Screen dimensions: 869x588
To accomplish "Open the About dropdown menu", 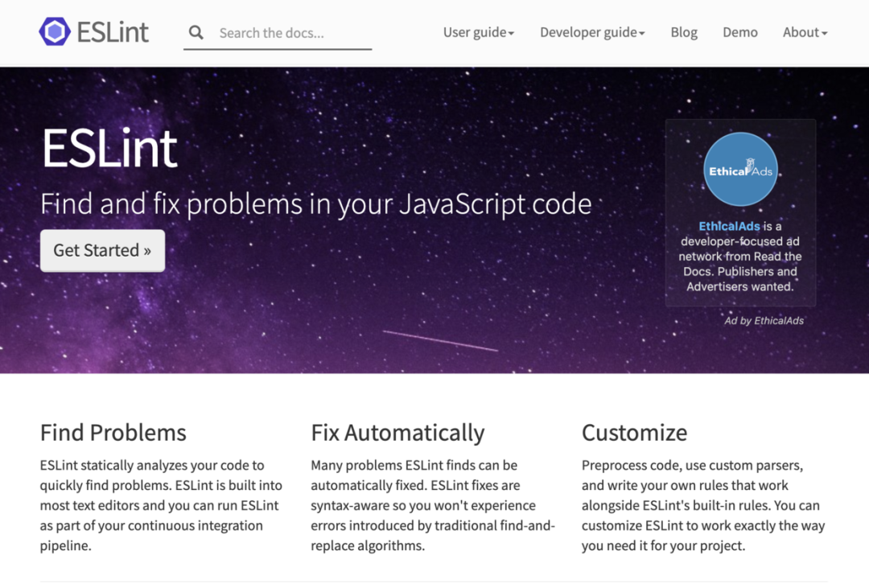I will tap(805, 33).
